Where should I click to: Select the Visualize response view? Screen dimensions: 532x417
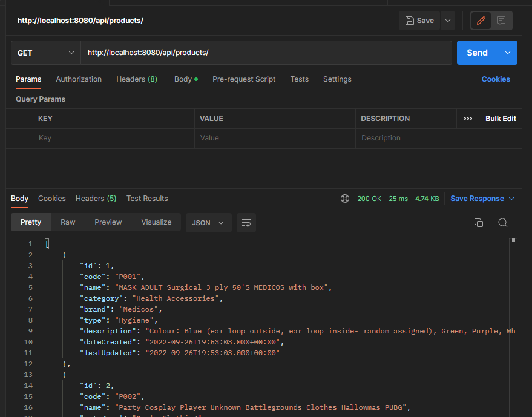pos(156,222)
